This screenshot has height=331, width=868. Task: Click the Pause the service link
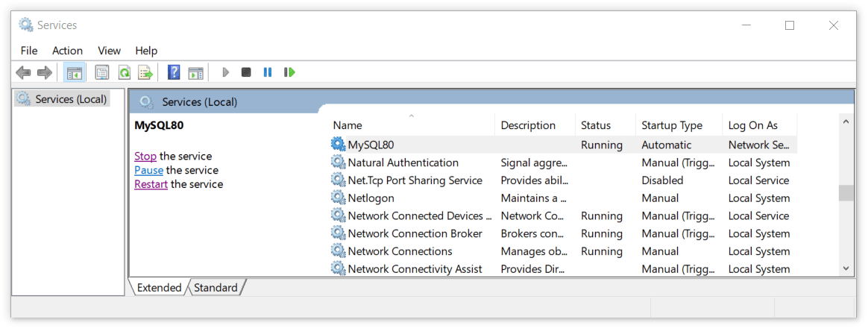149,171
